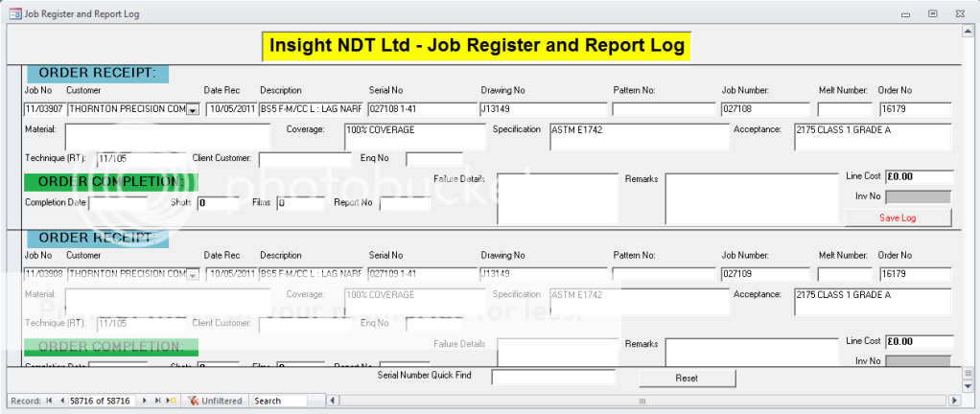The width and height of the screenshot is (980, 414).
Task: Click the Unfiltered filter indicator
Action: [215, 401]
